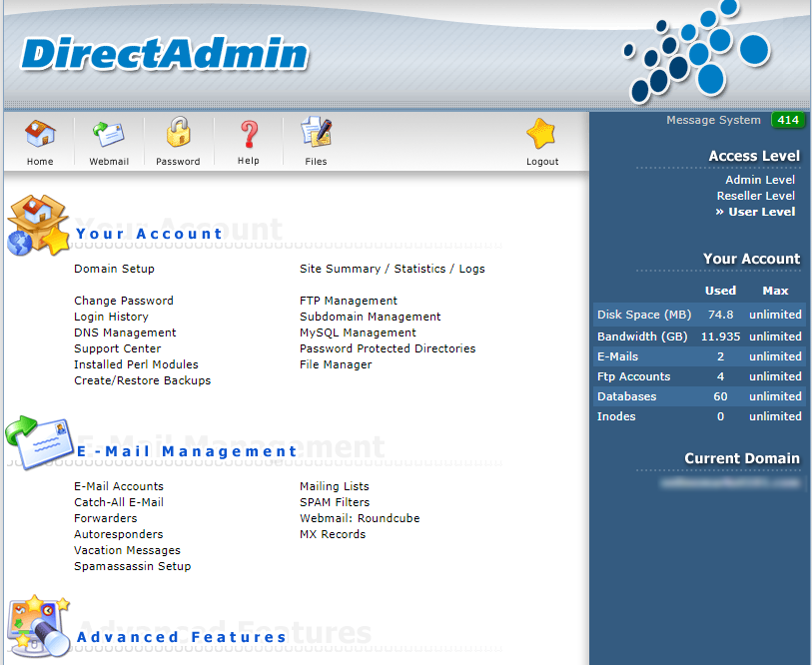Click the Logout star icon
The image size is (812, 665).
(541, 134)
